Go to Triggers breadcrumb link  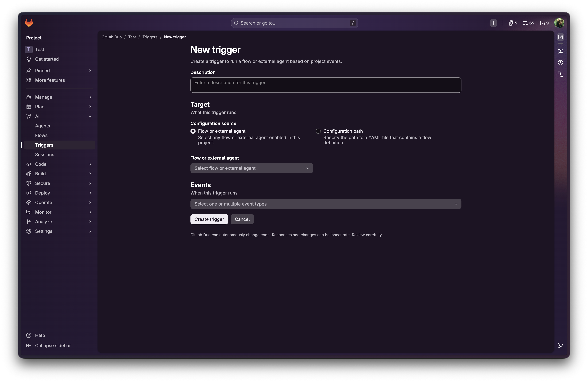[x=150, y=37]
